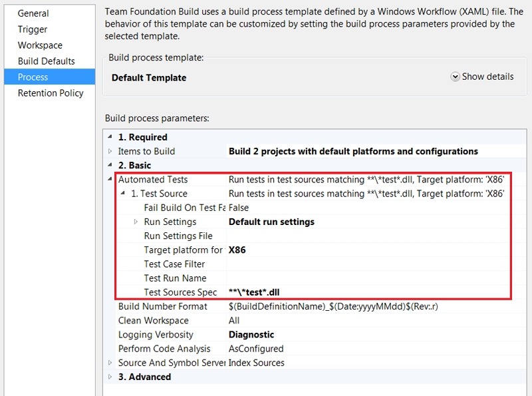Click the Logging Verbosity Diagnostic value
This screenshot has height=396, width=532.
(251, 335)
